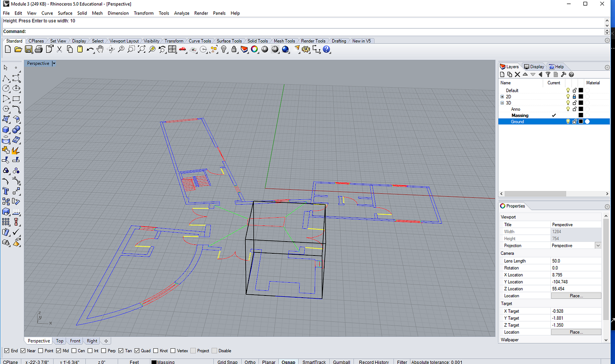The width and height of the screenshot is (615, 364).
Task: Open Layers panel gear options menu
Action: [x=608, y=67]
